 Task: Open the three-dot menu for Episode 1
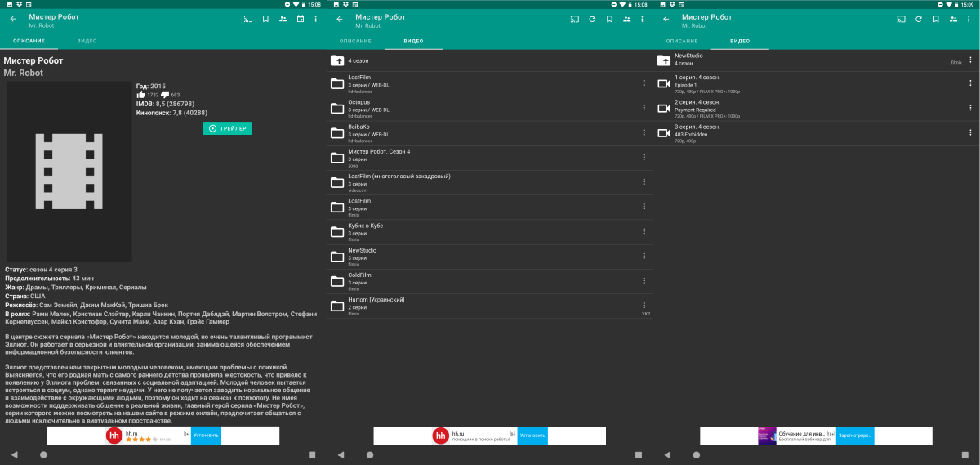point(970,83)
